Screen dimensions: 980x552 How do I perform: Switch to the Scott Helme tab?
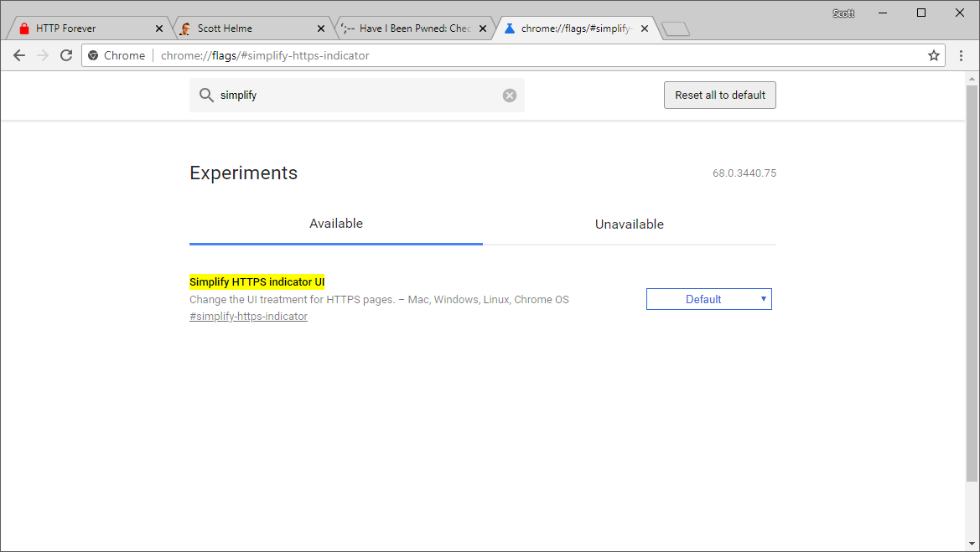point(243,28)
